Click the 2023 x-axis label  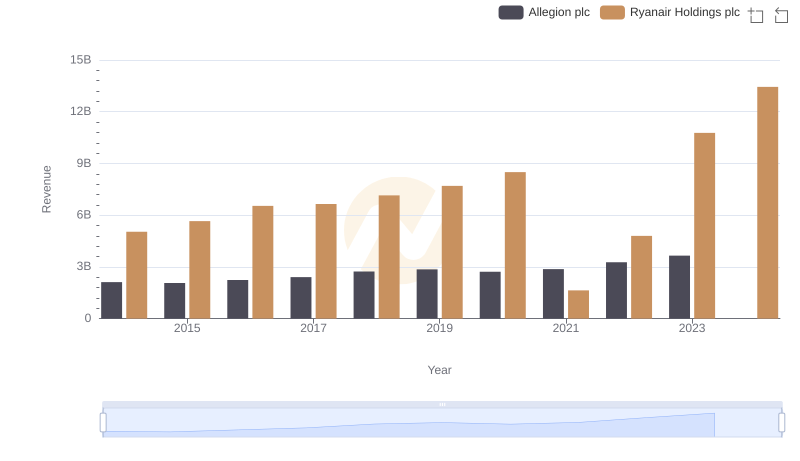pos(692,328)
